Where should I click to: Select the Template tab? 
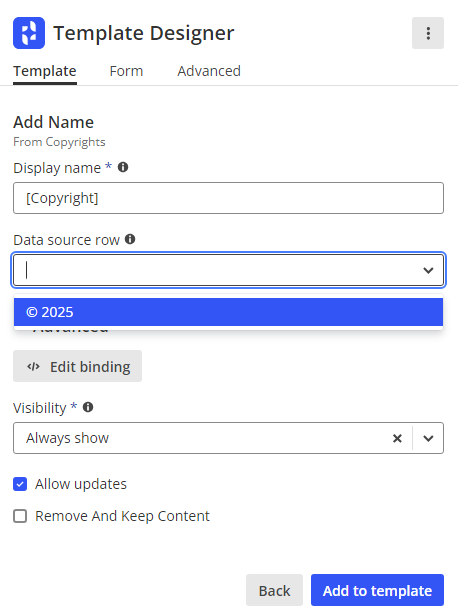(x=45, y=71)
